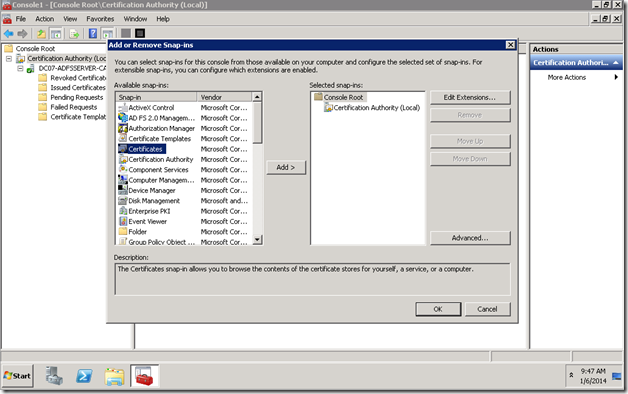Toggle Show/Hide Console Tree icon
This screenshot has width=628, height=394.
click(56, 34)
